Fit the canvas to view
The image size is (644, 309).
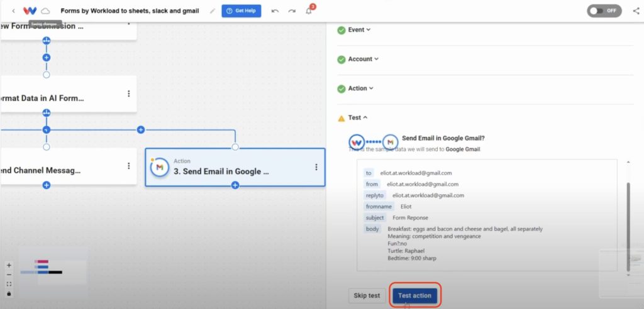[x=9, y=284]
